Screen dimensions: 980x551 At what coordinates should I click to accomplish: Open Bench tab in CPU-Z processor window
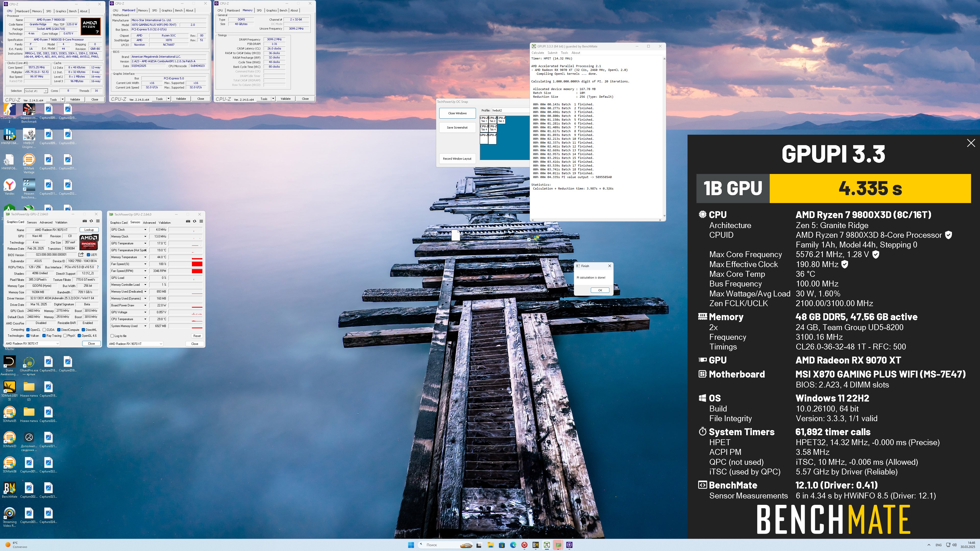[x=73, y=11]
